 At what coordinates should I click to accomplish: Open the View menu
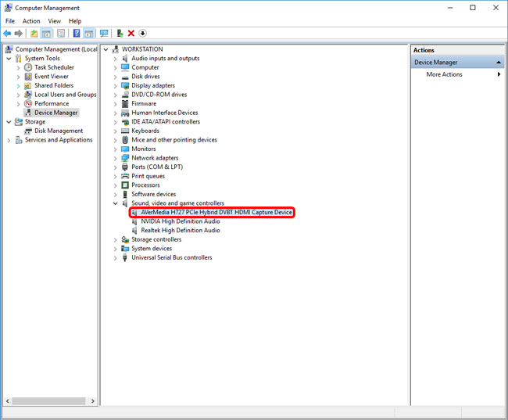(x=54, y=21)
